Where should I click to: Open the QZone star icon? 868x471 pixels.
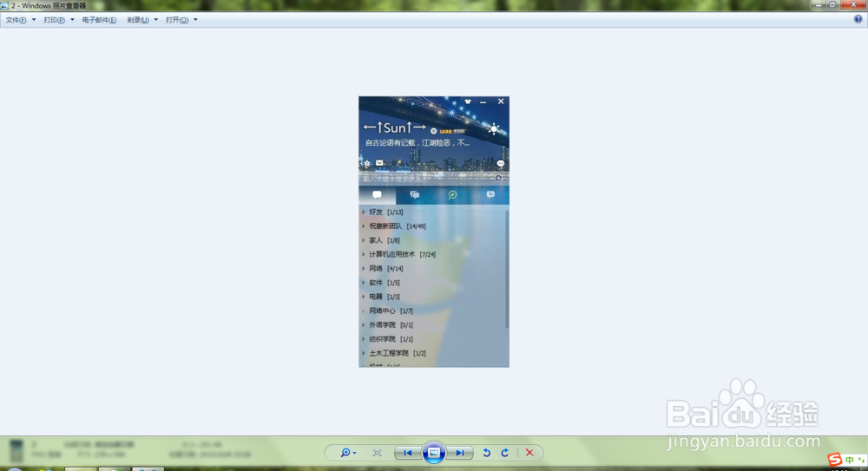(x=367, y=163)
